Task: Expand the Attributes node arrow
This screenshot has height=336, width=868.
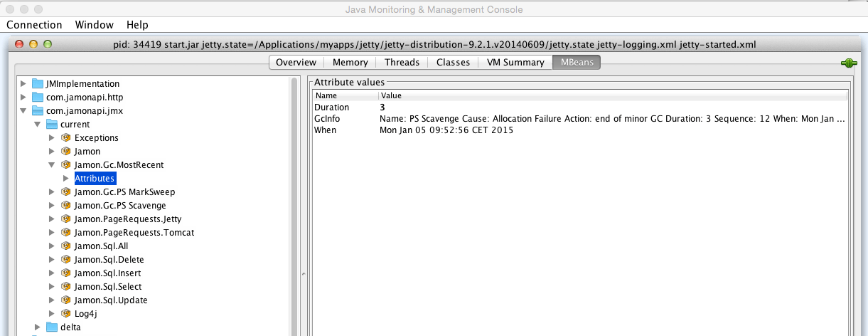Action: [65, 179]
